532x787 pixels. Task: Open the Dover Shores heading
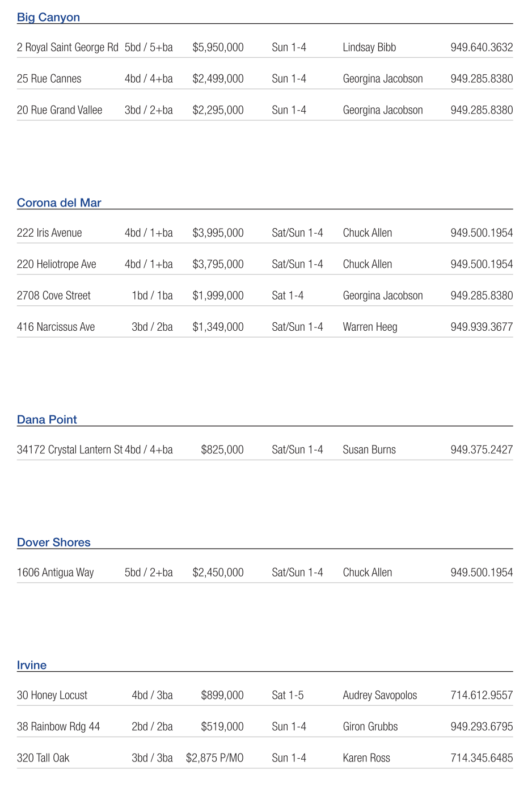coord(54,542)
